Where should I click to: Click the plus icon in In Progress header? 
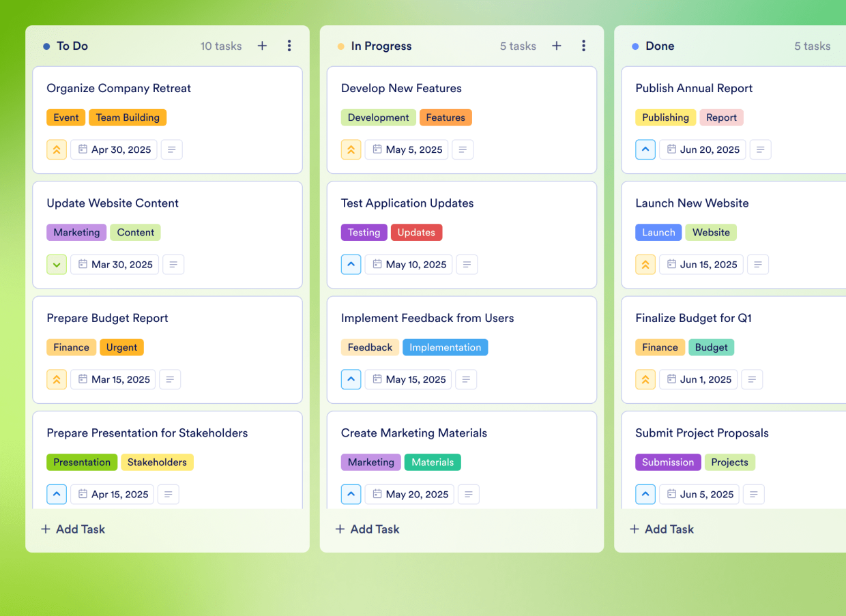(x=557, y=46)
